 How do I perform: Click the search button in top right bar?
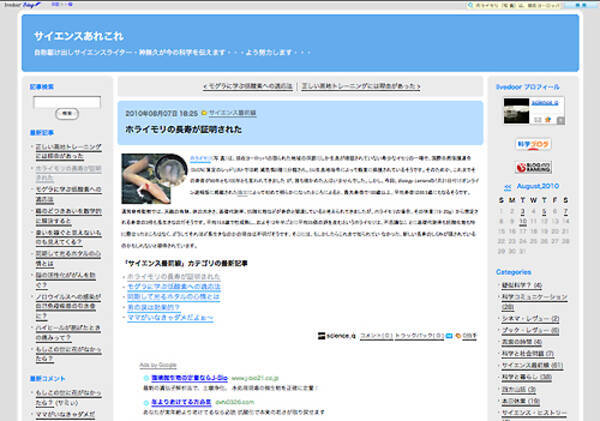(x=580, y=5)
